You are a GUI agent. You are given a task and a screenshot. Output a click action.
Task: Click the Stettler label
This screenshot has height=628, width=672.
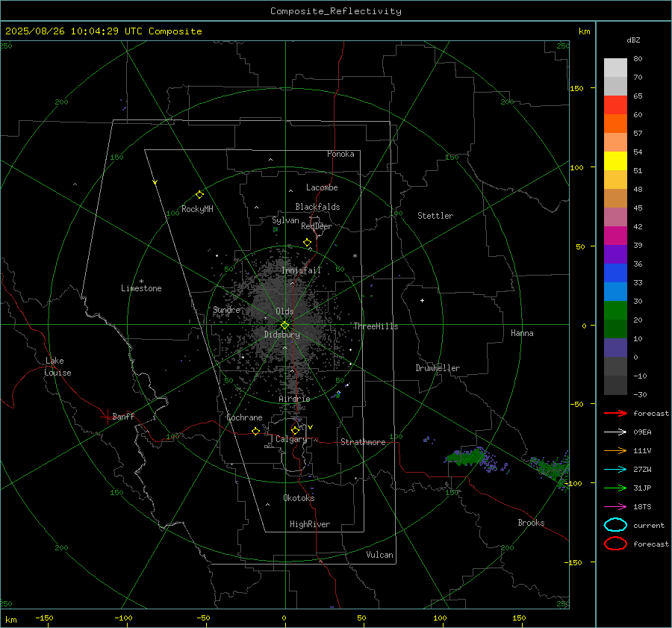435,216
